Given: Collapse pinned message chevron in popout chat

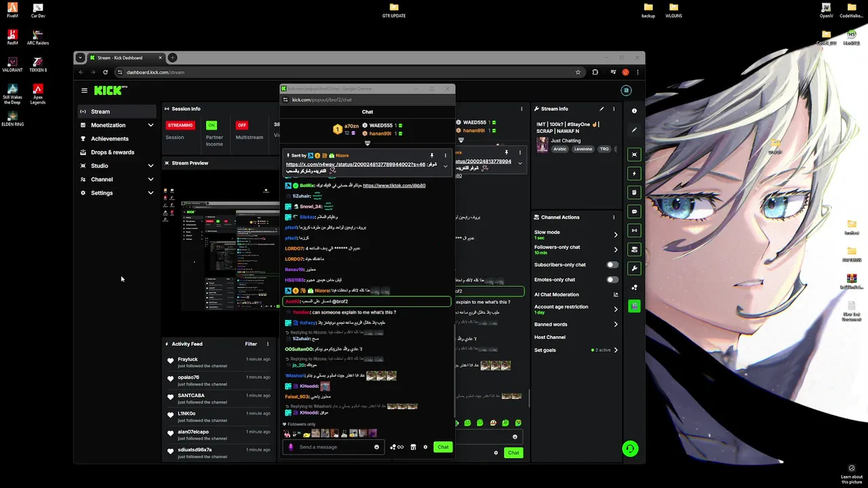Looking at the screenshot, I should (446, 166).
